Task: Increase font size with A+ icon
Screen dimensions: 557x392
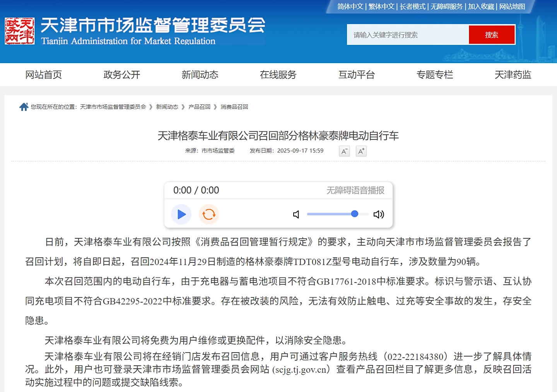Action: [x=361, y=151]
